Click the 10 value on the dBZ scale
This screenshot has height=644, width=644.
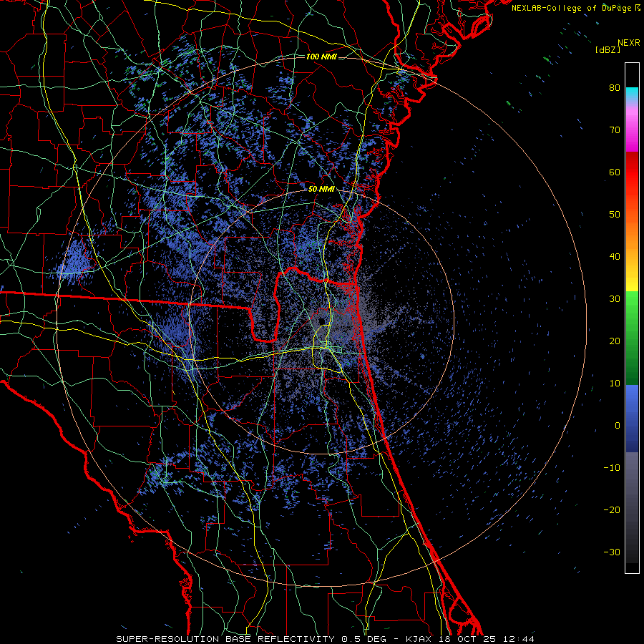[615, 384]
